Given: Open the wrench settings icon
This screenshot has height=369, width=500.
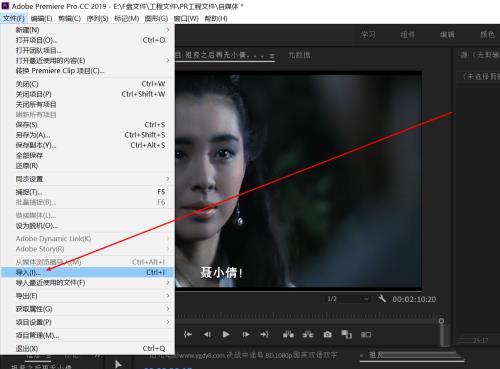Looking at the screenshot, I should [382, 298].
